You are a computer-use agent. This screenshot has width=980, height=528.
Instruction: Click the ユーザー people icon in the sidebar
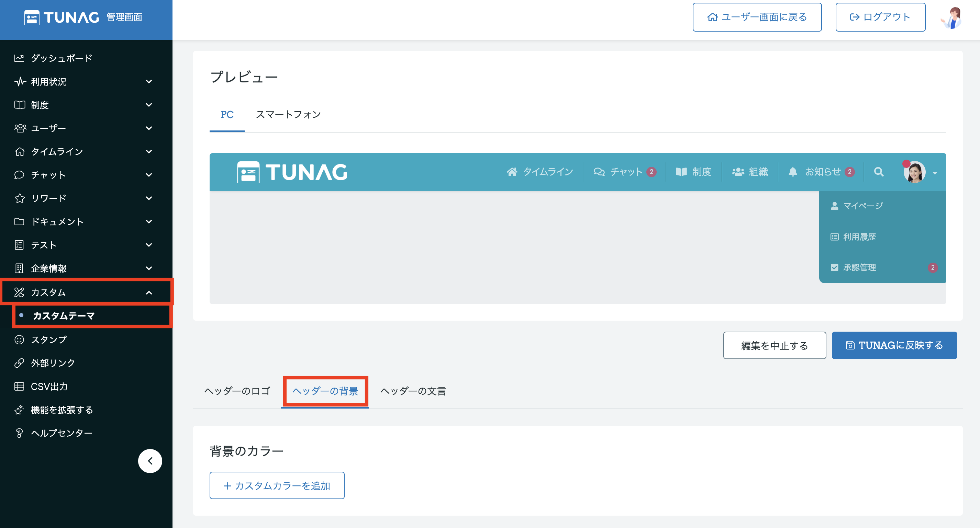tap(20, 128)
